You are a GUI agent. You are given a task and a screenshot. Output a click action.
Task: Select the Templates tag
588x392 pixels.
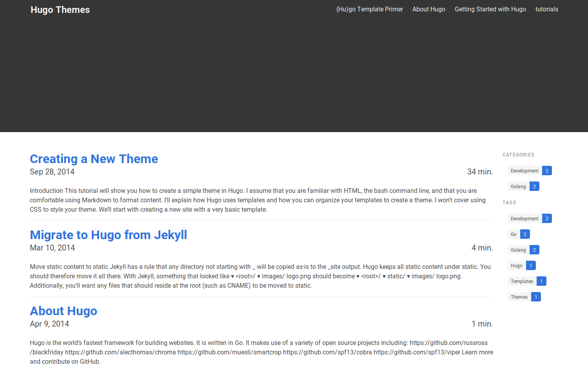click(522, 281)
